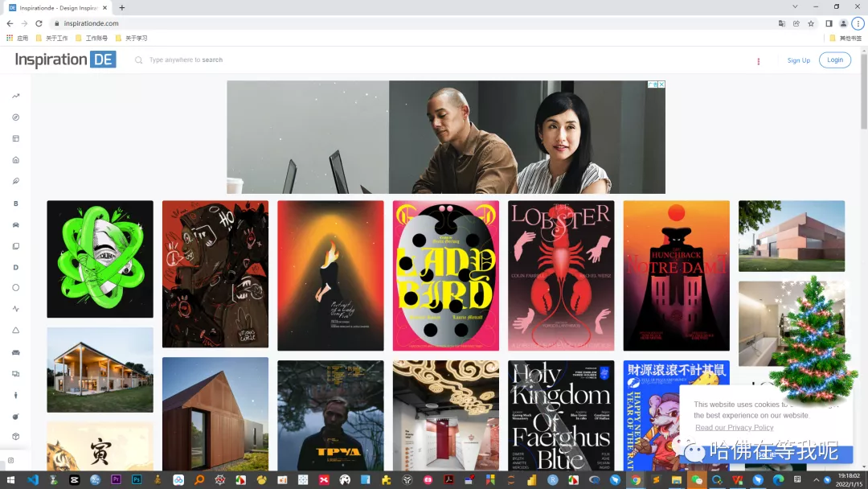Viewport: 868px width, 489px height.
Task: Expand the Chrome tab search chevron
Action: tap(795, 6)
